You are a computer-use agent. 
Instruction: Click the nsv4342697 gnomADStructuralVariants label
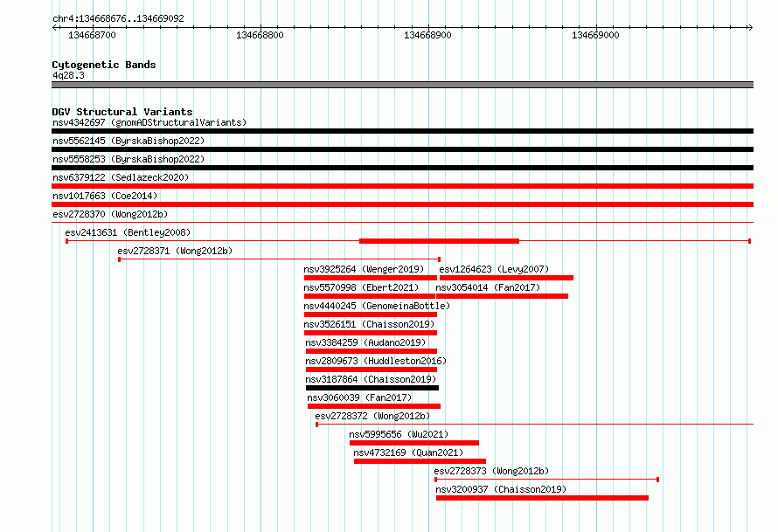coord(149,122)
